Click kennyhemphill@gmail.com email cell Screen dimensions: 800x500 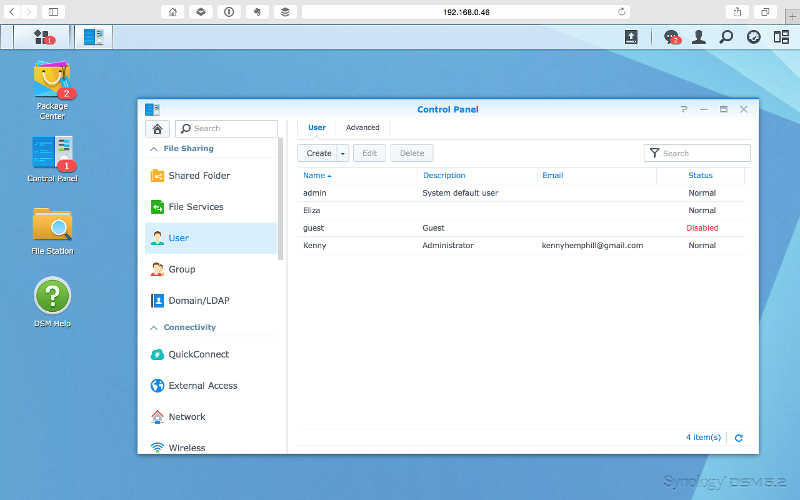pos(592,245)
